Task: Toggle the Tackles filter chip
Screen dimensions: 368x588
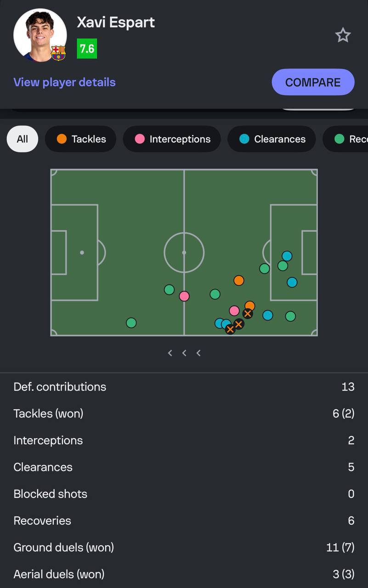Action: click(81, 139)
